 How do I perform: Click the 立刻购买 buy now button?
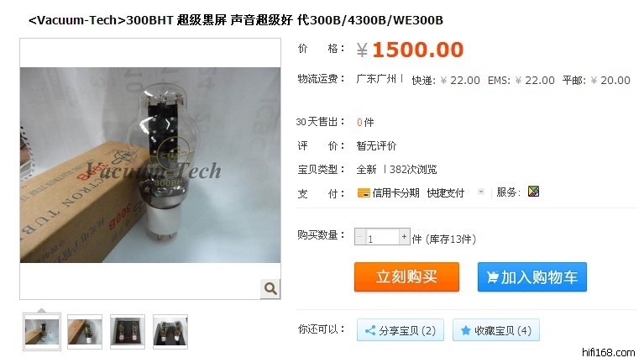[406, 277]
